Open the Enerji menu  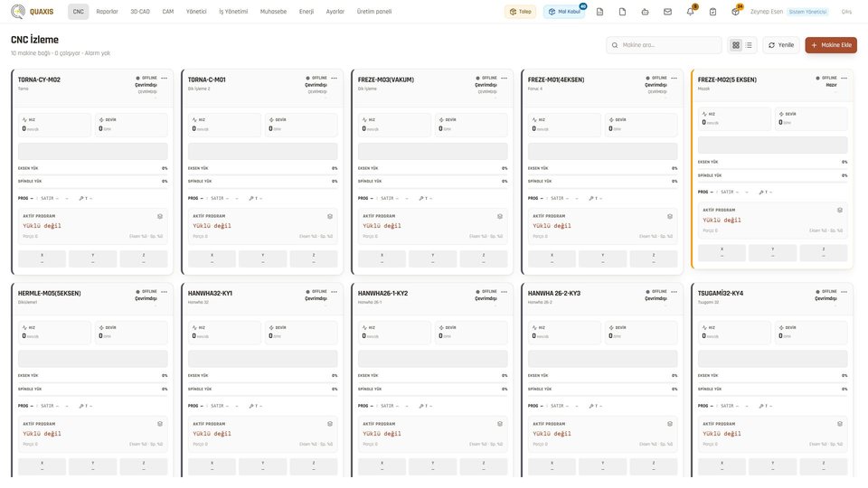pyautogui.click(x=307, y=12)
